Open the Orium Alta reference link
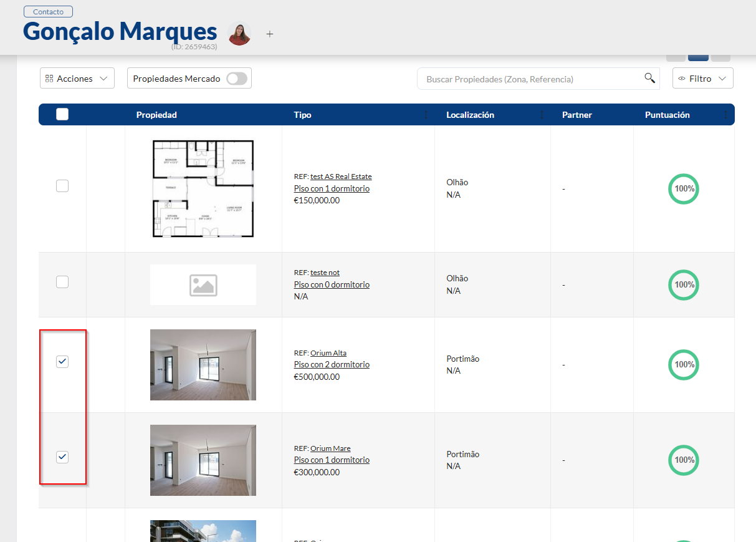This screenshot has width=756, height=542. [328, 353]
